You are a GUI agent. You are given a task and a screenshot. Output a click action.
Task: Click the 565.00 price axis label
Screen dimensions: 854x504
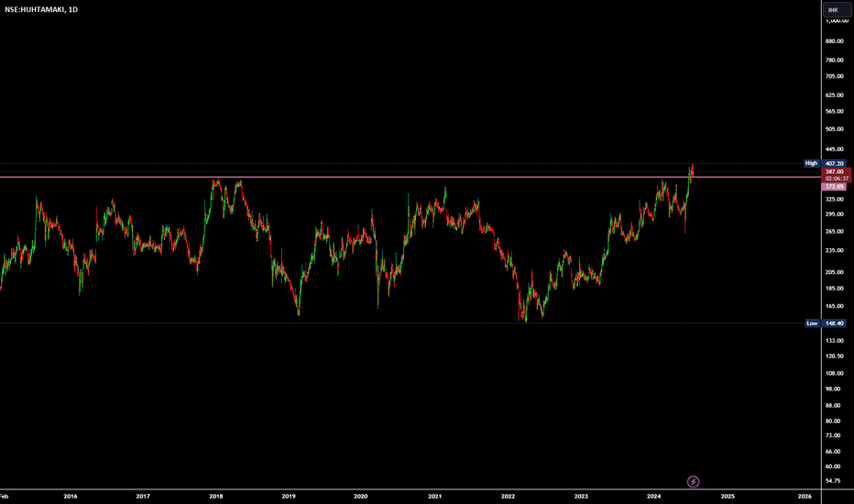point(835,111)
